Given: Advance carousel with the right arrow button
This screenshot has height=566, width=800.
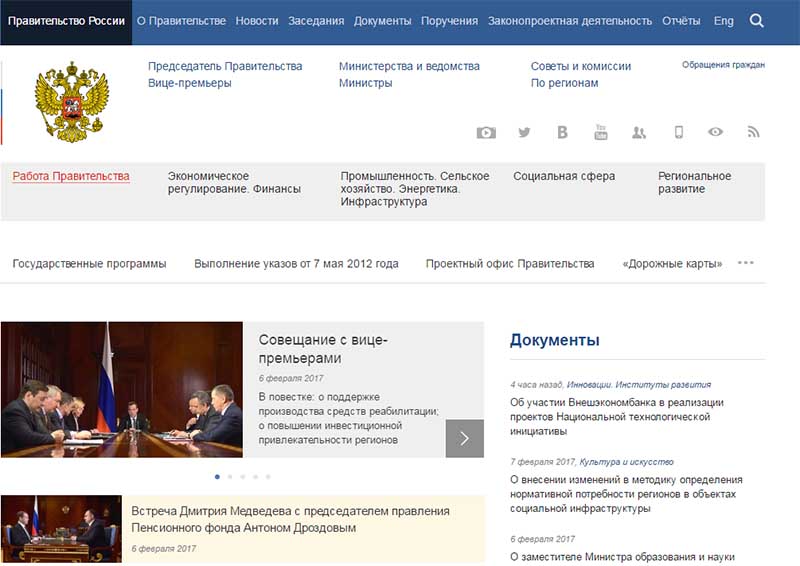Looking at the screenshot, I should [x=464, y=438].
